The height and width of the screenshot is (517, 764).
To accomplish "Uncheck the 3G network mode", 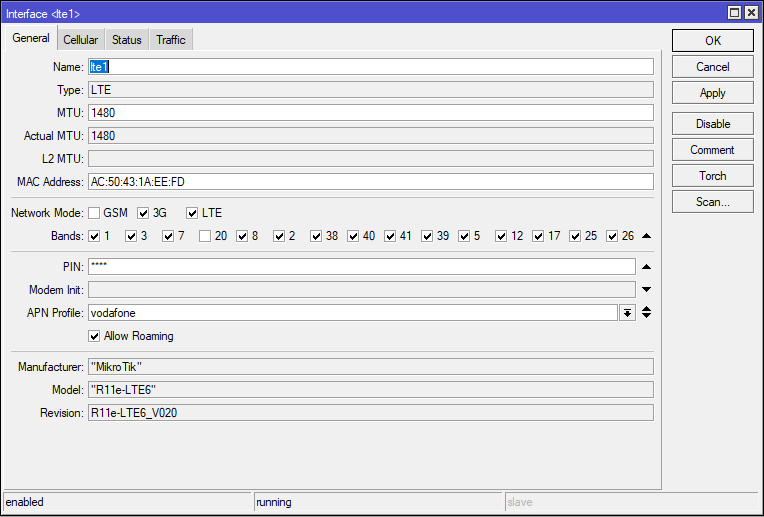I will (x=143, y=213).
